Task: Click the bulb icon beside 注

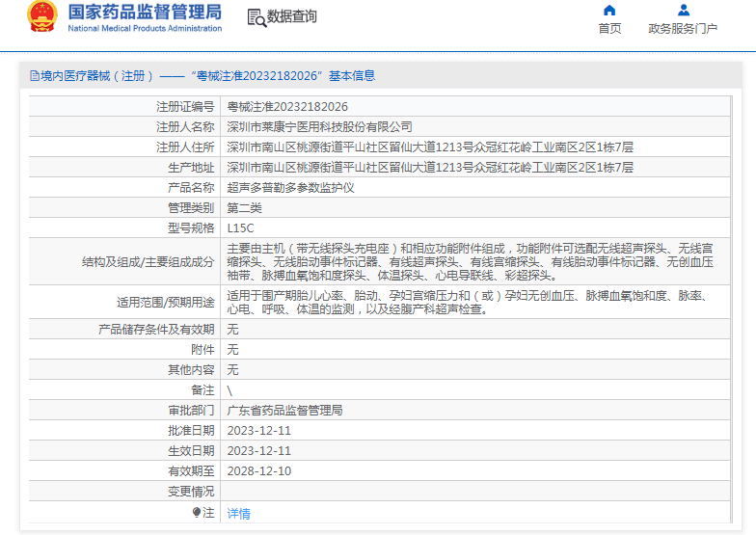Action: [x=197, y=512]
